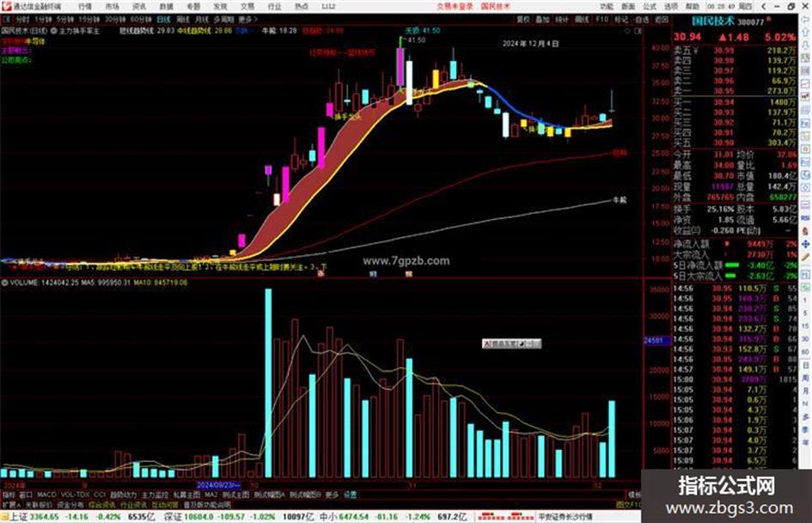Enable the 画线 drawing tools
Screen dimensions: 812x523
pos(582,20)
